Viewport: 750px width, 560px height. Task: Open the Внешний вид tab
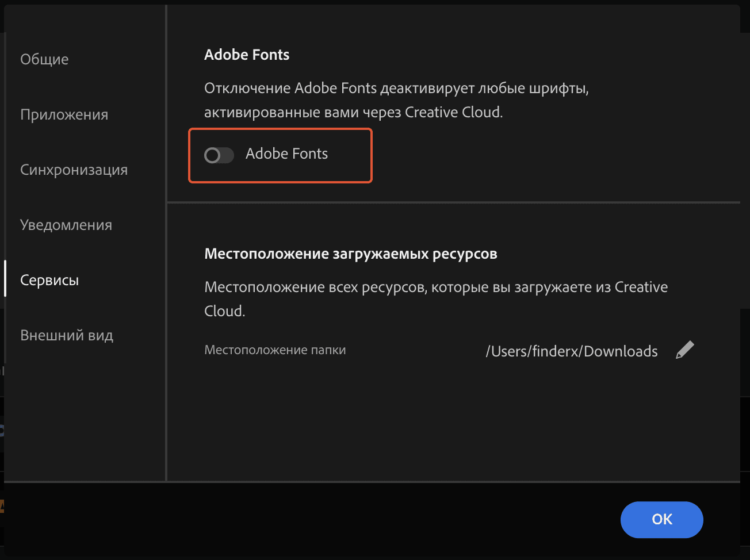click(67, 335)
